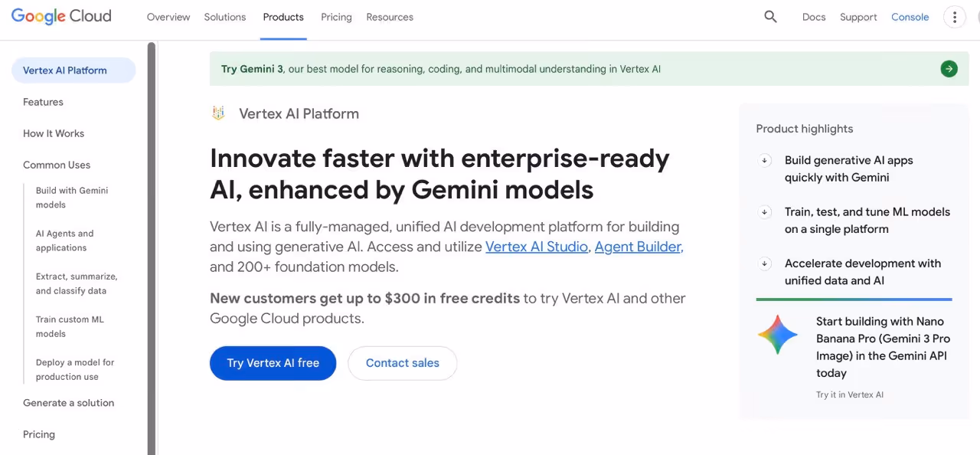Screen dimensions: 980x455
Task: Click the Contact sales button
Action: (402, 363)
